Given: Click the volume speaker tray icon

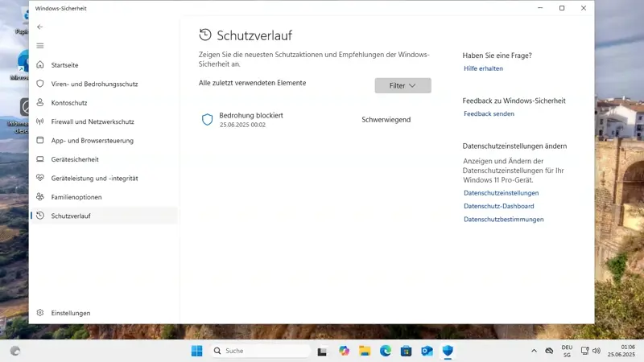Looking at the screenshot, I should point(597,351).
